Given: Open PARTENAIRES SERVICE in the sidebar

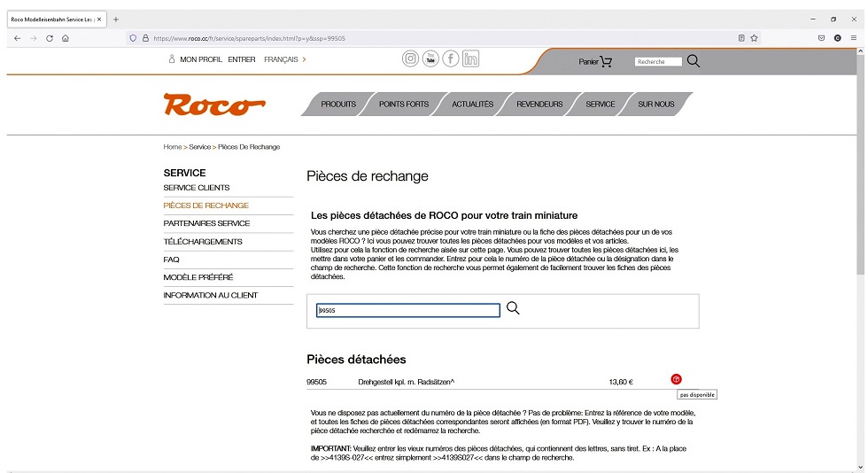Looking at the screenshot, I should (206, 223).
